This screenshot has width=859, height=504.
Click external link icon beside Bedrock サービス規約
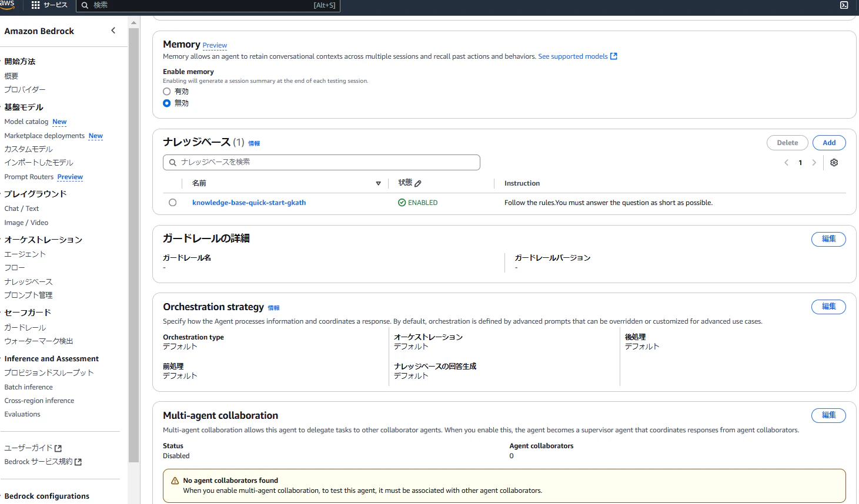click(x=78, y=462)
